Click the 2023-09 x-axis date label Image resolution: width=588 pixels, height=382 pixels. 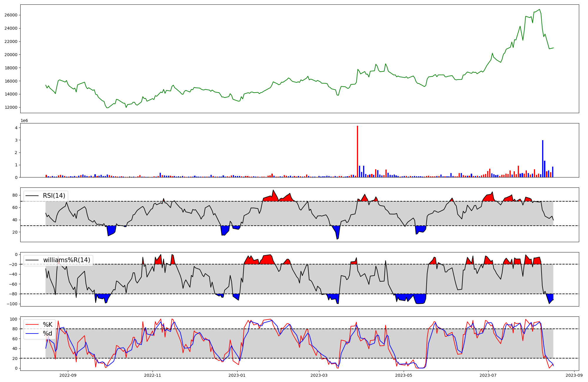coord(574,375)
